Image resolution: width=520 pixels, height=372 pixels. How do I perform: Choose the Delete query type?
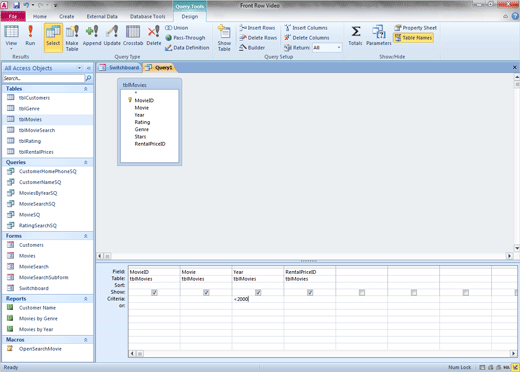coord(154,35)
